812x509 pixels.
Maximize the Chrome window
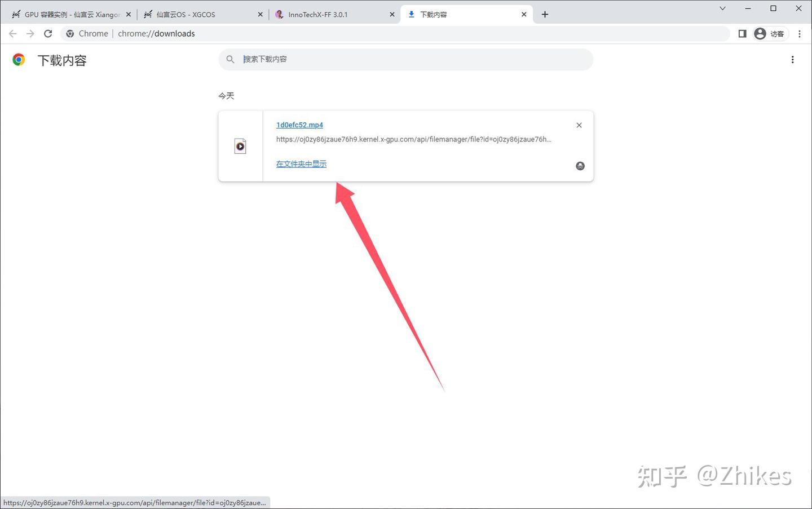pyautogui.click(x=773, y=8)
